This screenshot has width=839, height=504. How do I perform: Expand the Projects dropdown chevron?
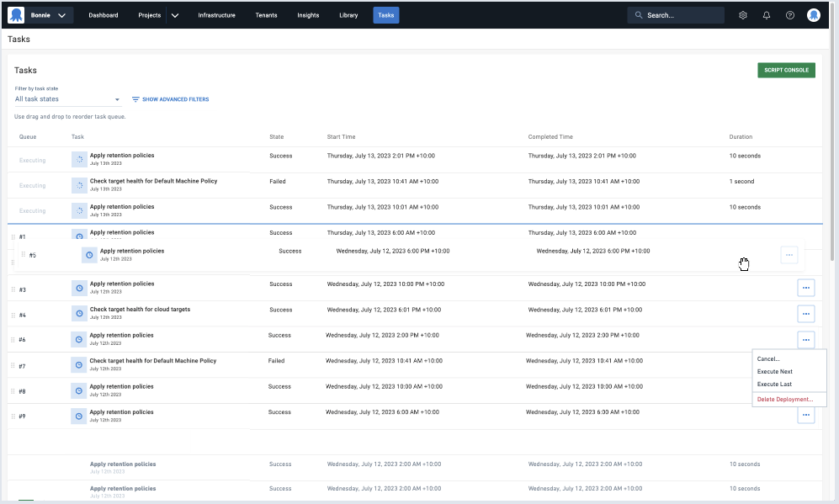click(x=175, y=15)
